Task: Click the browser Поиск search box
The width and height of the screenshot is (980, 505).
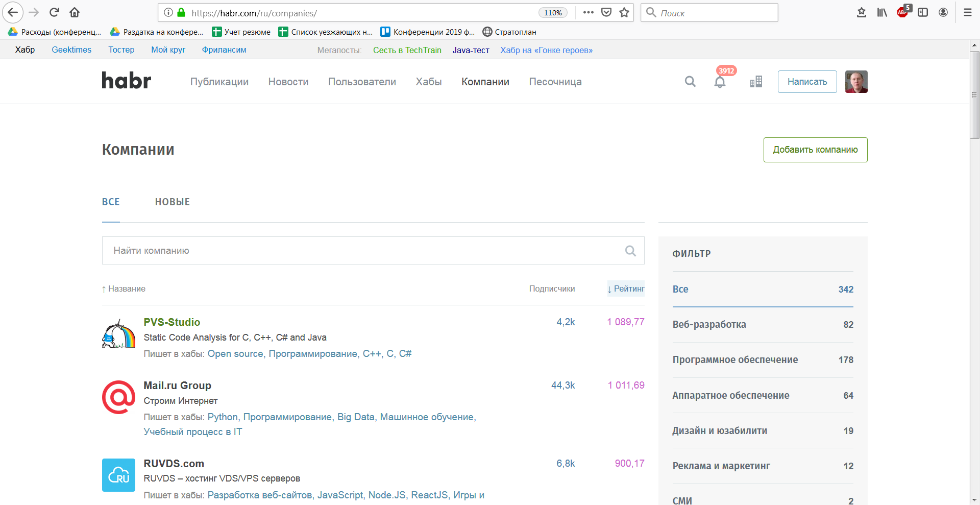Action: pyautogui.click(x=709, y=13)
